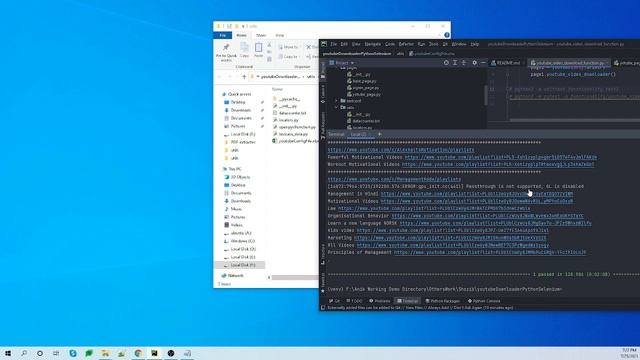
Task: Open ManagementAdda playlists link in terminal
Action: pyautogui.click(x=394, y=179)
